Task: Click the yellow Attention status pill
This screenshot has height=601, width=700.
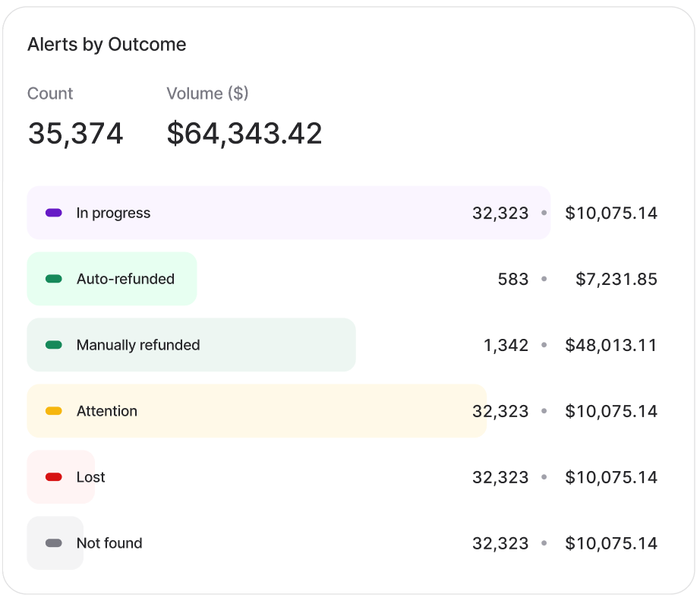Action: click(x=54, y=411)
